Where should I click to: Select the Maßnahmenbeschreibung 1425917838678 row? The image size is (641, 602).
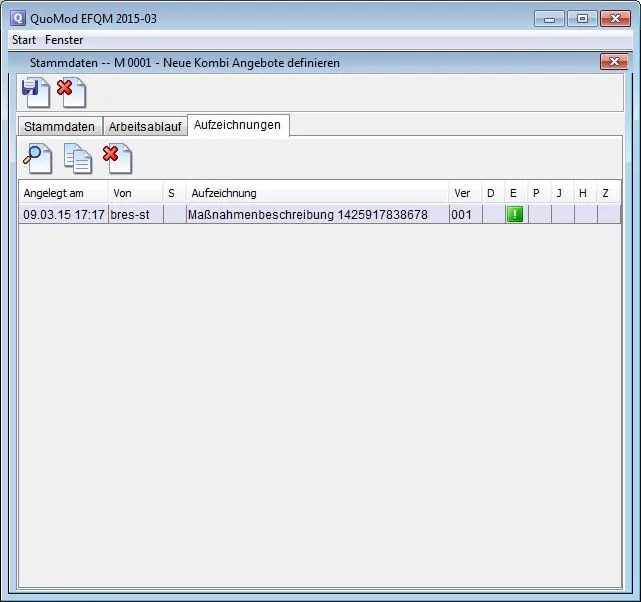coord(308,214)
